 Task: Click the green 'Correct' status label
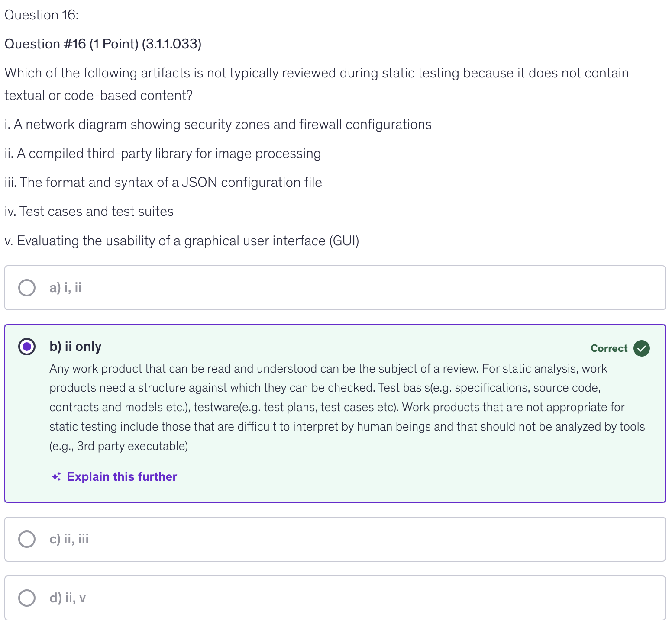pyautogui.click(x=609, y=348)
